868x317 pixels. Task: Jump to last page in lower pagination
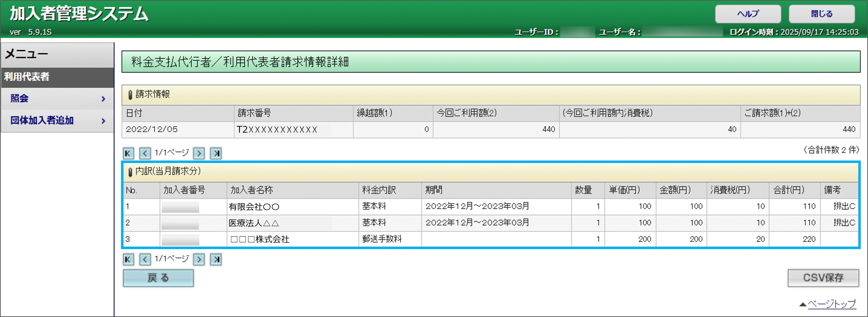pyautogui.click(x=216, y=259)
